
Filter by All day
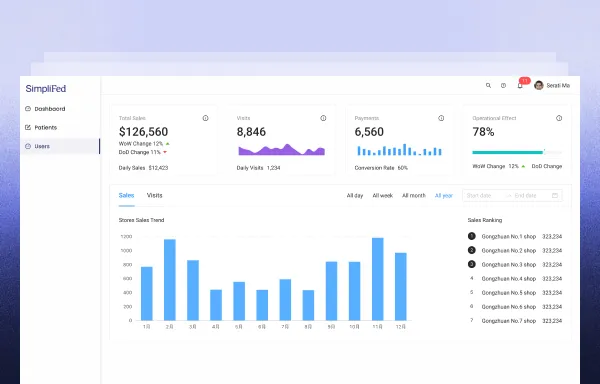pyautogui.click(x=355, y=195)
